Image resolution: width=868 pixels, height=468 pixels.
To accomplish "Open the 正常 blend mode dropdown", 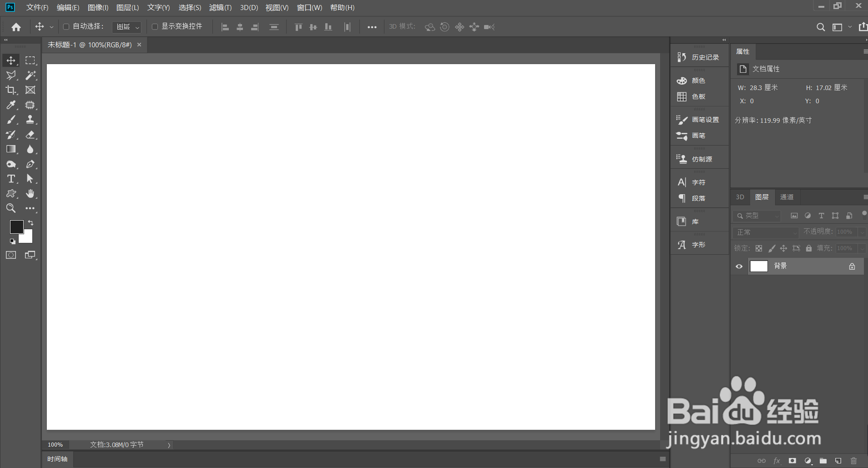I will [766, 232].
